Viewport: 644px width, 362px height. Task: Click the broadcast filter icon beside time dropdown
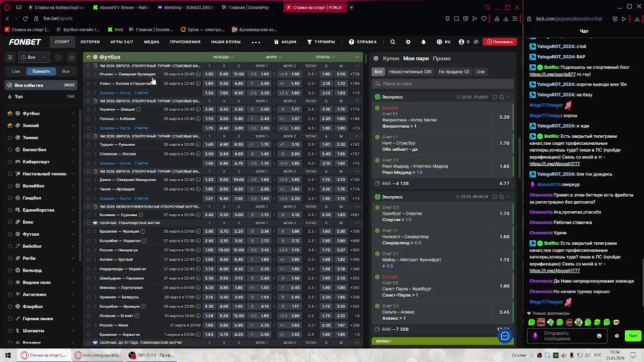pyautogui.click(x=58, y=57)
